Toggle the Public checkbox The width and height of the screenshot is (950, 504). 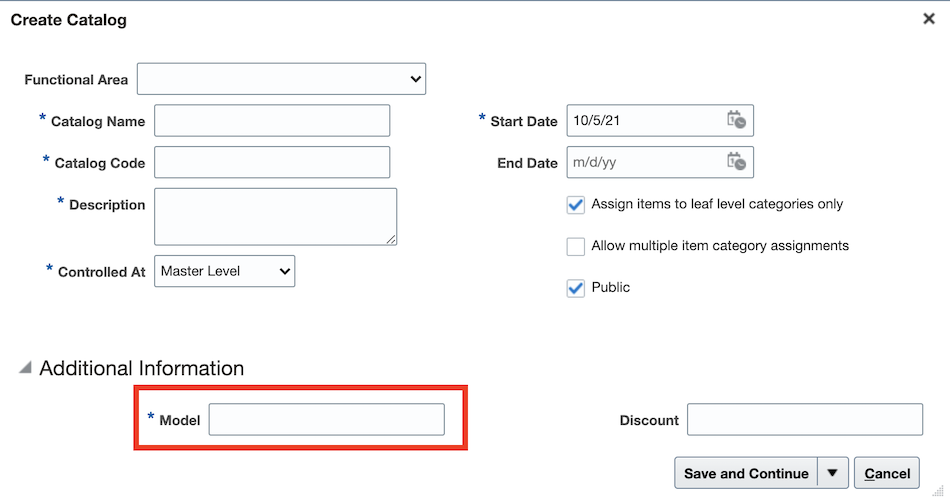576,288
